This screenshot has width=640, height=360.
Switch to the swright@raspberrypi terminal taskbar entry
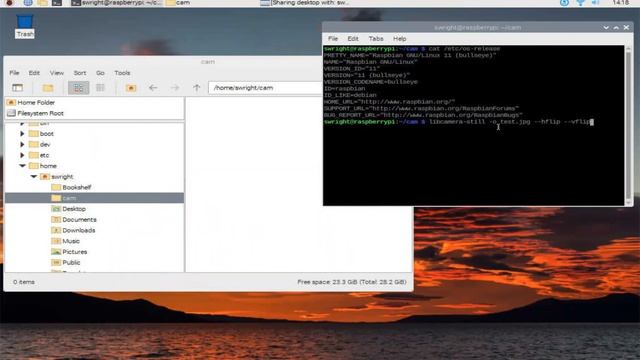click(116, 3)
